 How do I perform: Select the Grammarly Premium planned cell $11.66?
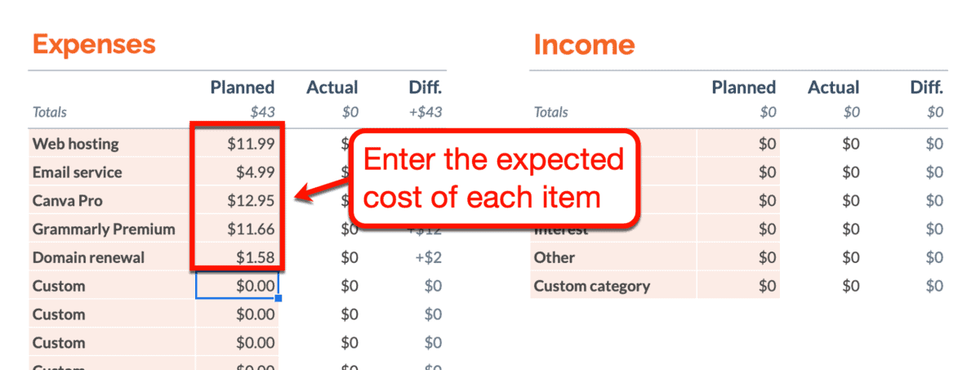pyautogui.click(x=235, y=230)
